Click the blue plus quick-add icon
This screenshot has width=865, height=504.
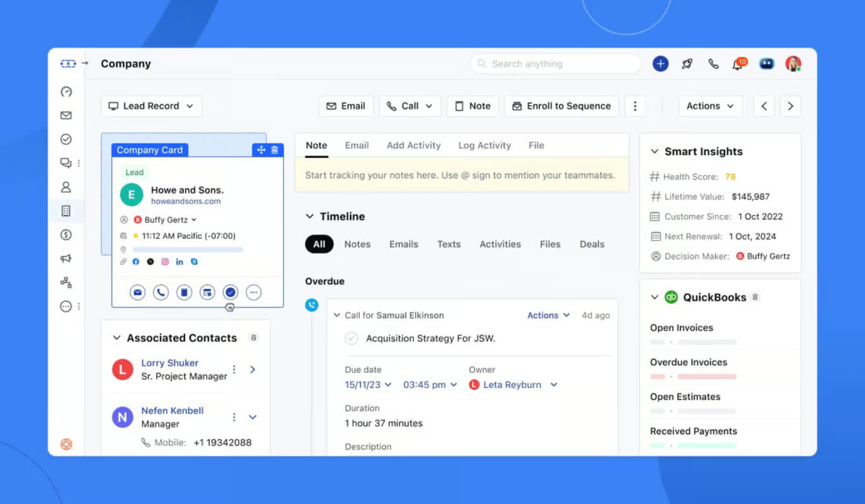(660, 64)
